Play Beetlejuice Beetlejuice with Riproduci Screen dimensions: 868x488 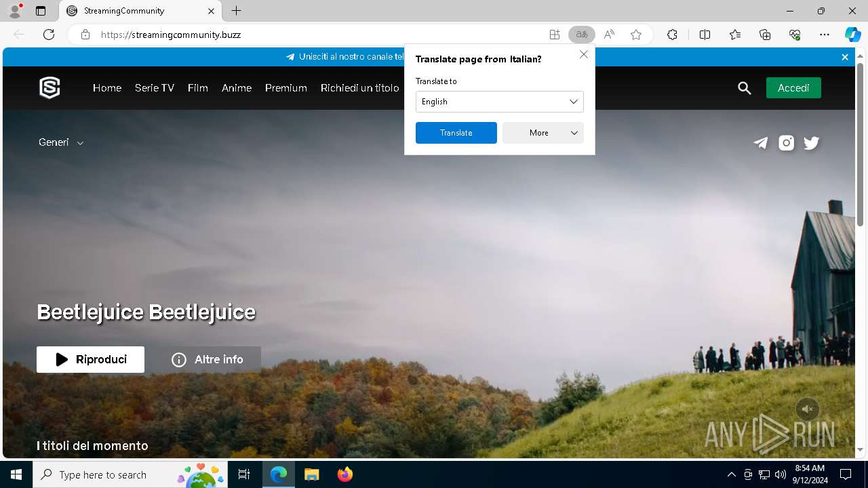(90, 359)
